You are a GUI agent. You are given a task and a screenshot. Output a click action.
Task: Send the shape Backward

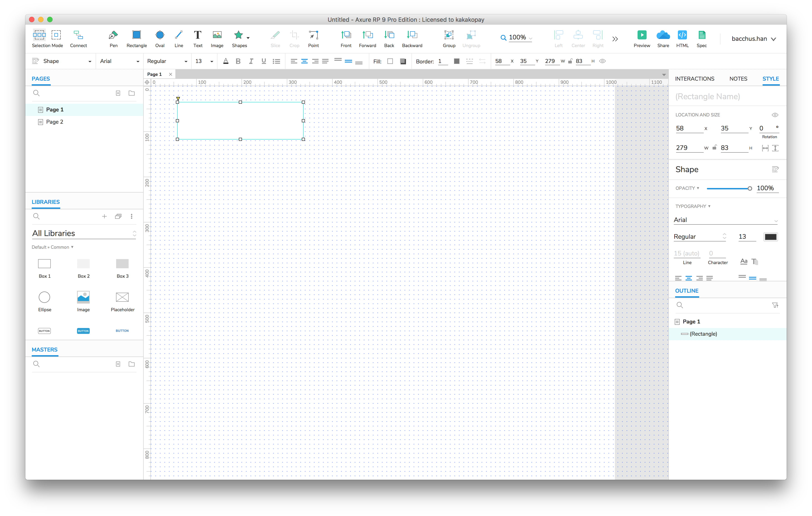tap(412, 35)
